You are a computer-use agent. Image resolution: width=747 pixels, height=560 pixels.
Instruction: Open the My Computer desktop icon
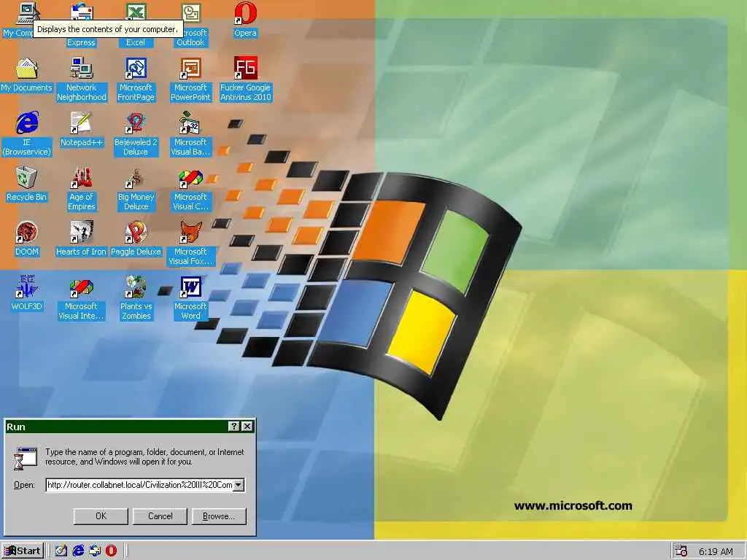27,13
